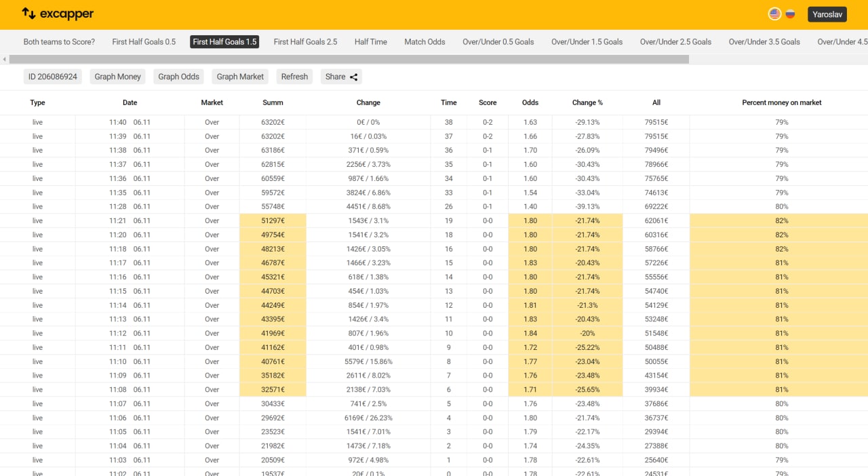Viewport: 868px width, 476px height.
Task: Switch to First Half Goals 0.5 tab
Action: [144, 42]
